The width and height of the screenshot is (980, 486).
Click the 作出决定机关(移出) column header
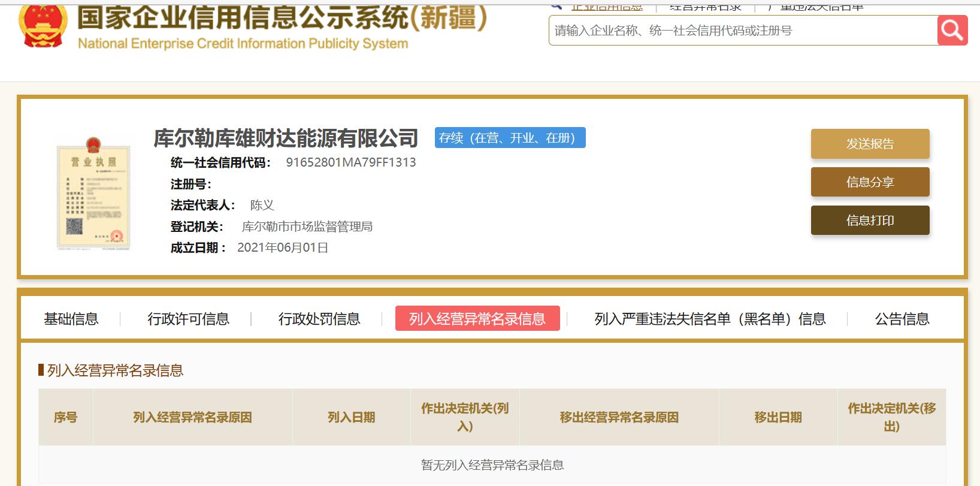[x=892, y=417]
